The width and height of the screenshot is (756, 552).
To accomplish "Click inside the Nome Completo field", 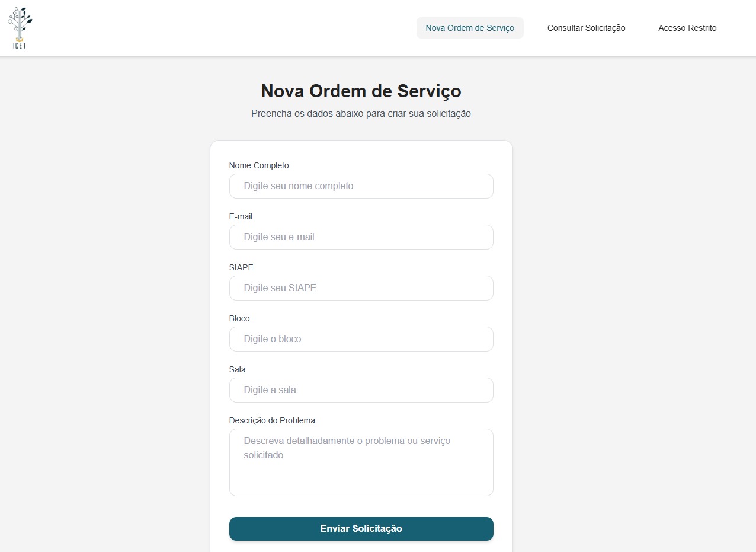I will [361, 186].
